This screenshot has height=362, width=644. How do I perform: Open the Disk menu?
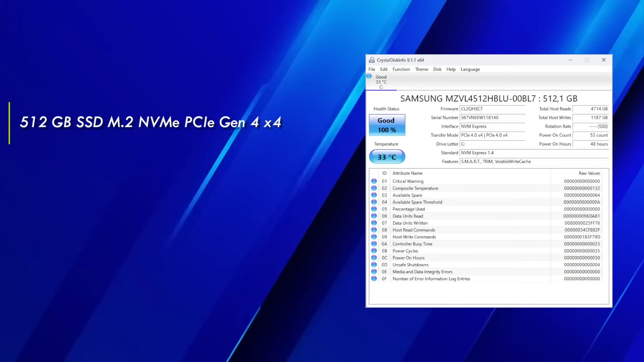click(x=437, y=69)
